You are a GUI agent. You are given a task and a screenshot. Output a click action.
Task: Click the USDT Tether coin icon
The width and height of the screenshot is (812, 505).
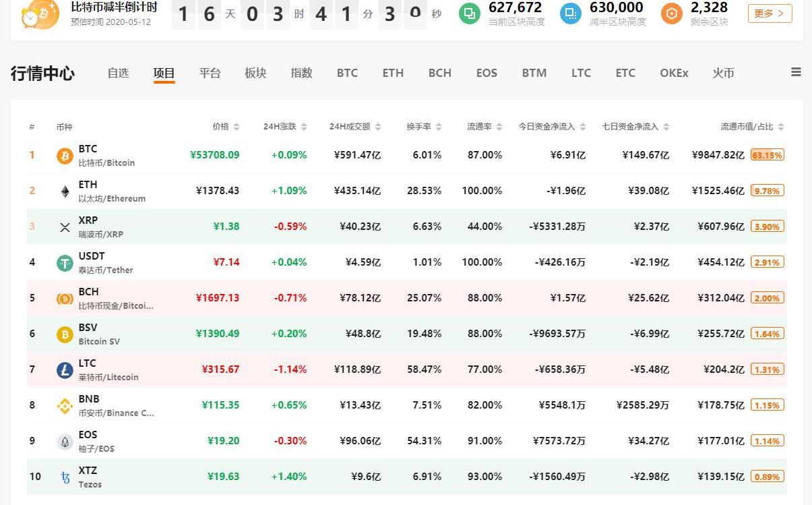pyautogui.click(x=65, y=263)
